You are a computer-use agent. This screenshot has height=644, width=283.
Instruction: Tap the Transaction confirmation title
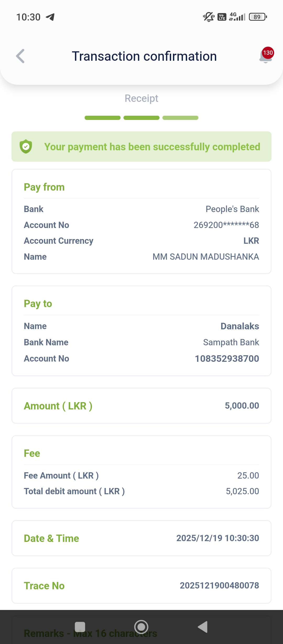point(144,56)
